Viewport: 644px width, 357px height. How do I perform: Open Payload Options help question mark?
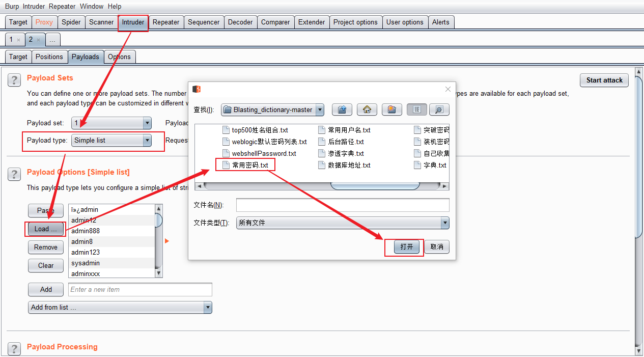pyautogui.click(x=14, y=174)
